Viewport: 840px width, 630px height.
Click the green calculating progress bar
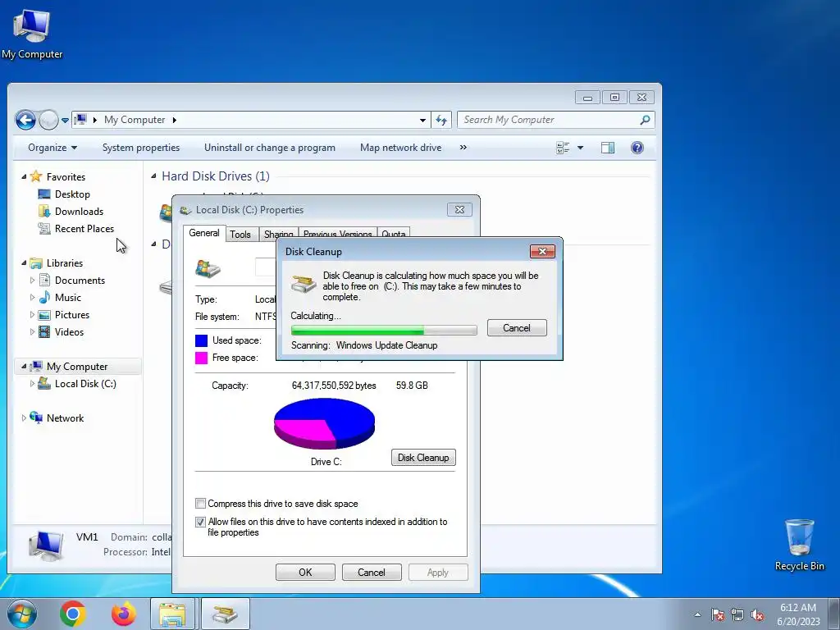click(x=384, y=330)
